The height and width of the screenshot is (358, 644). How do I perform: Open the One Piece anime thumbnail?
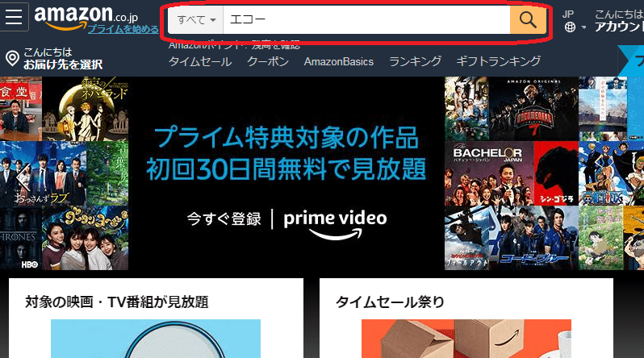[x=611, y=173]
